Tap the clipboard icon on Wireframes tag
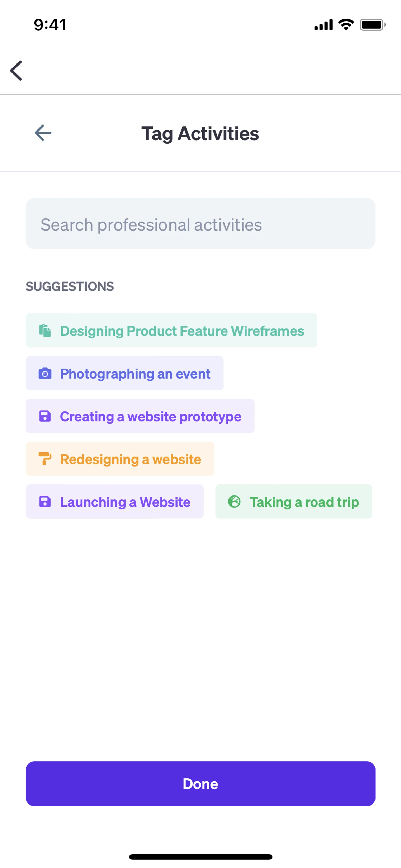 [x=45, y=331]
